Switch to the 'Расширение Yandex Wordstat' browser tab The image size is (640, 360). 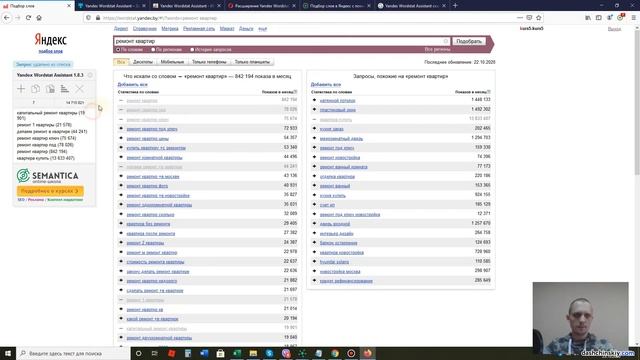coord(262,6)
